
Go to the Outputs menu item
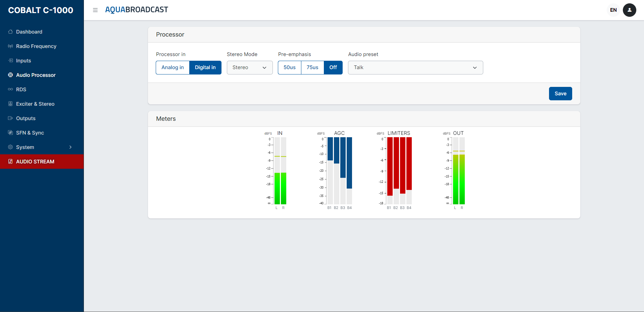pos(26,118)
